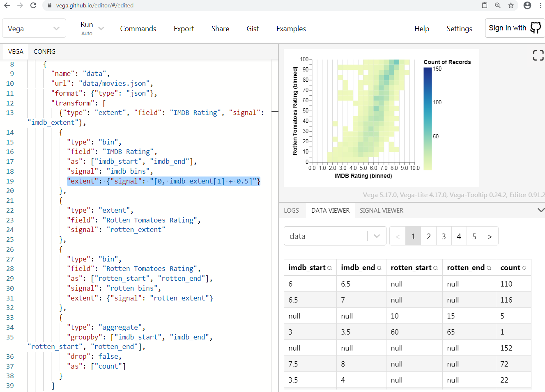545x392 pixels.
Task: Open the search filter on count column
Action: [x=524, y=267]
